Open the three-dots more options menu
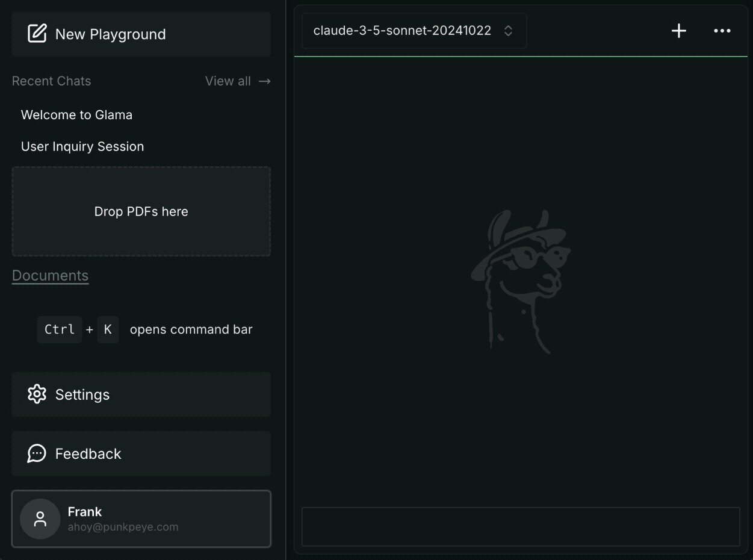Image resolution: width=753 pixels, height=560 pixels. (722, 31)
